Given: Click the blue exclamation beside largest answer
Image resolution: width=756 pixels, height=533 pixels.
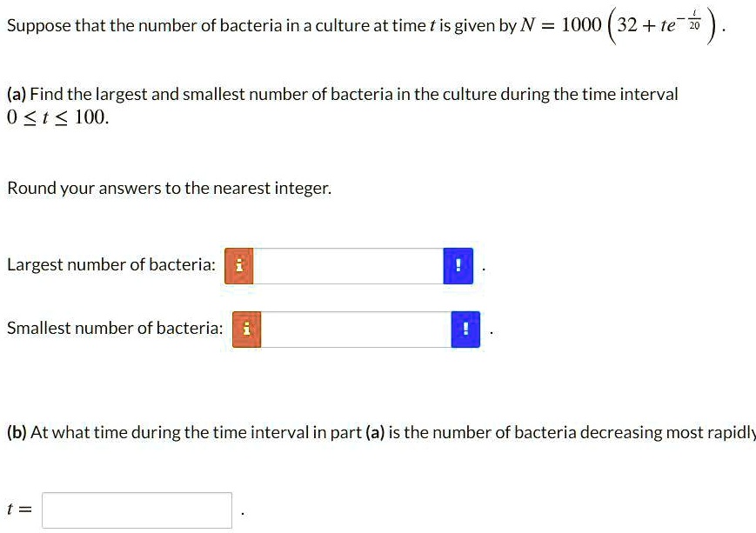Looking at the screenshot, I should 459,264.
